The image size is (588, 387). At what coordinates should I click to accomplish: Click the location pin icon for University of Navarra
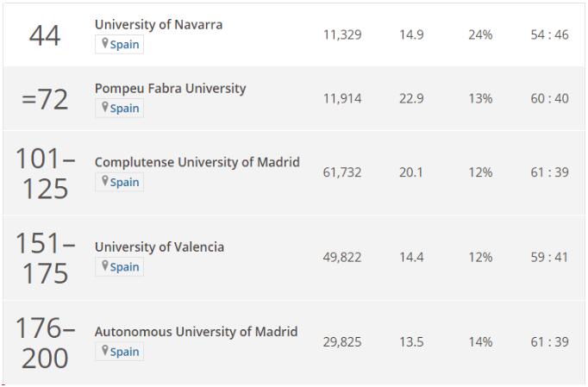click(105, 44)
